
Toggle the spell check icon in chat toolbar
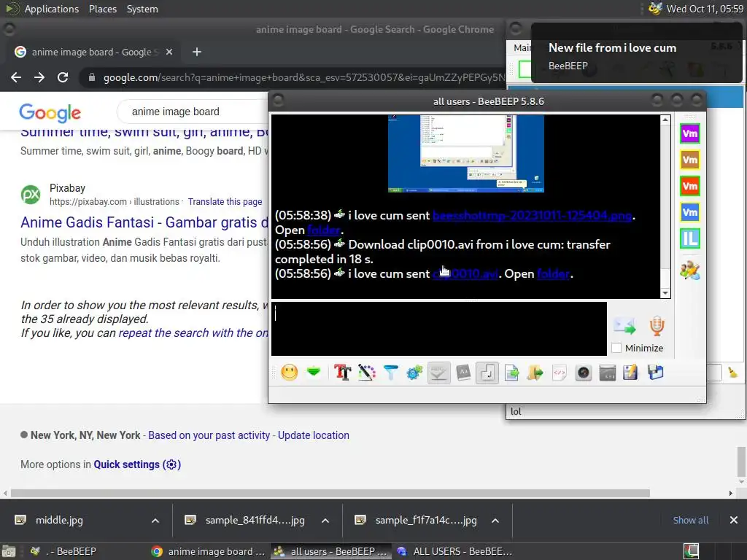[x=438, y=373]
